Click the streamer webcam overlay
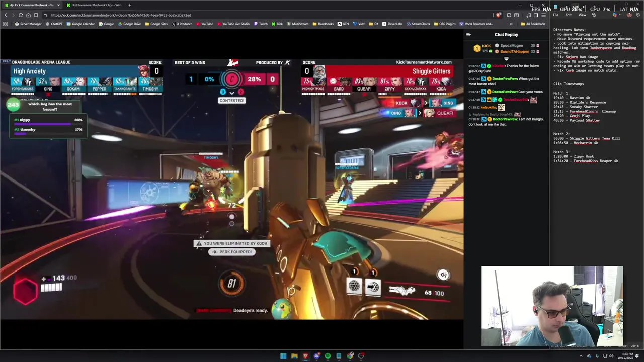The width and height of the screenshot is (644, 362). (552, 306)
